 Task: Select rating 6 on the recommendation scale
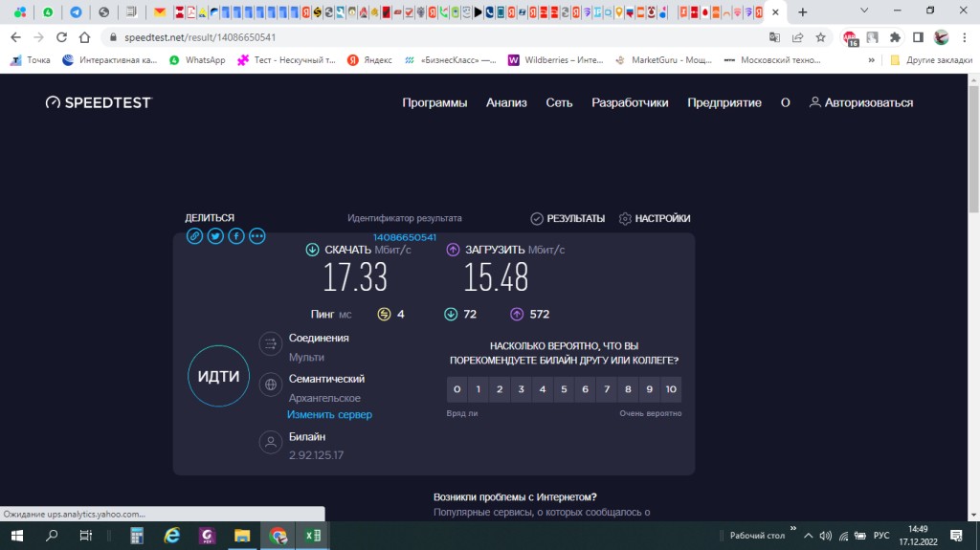point(585,388)
